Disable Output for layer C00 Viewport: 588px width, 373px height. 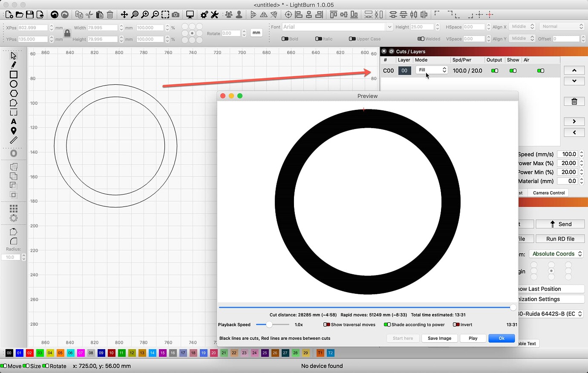pos(495,70)
